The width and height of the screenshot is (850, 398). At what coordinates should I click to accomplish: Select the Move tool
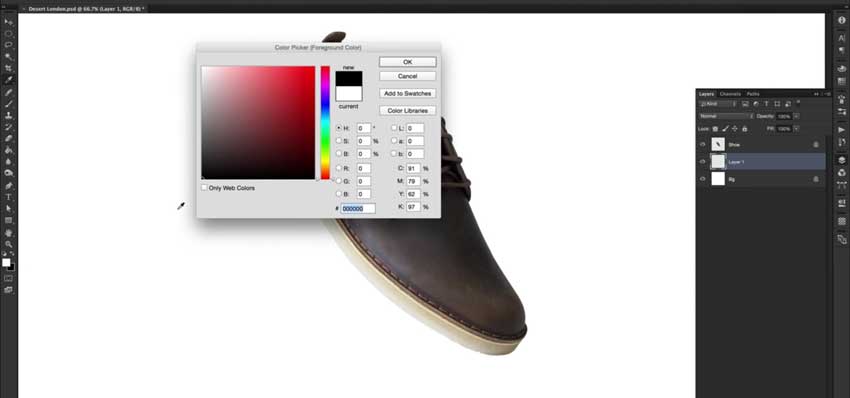[9, 22]
